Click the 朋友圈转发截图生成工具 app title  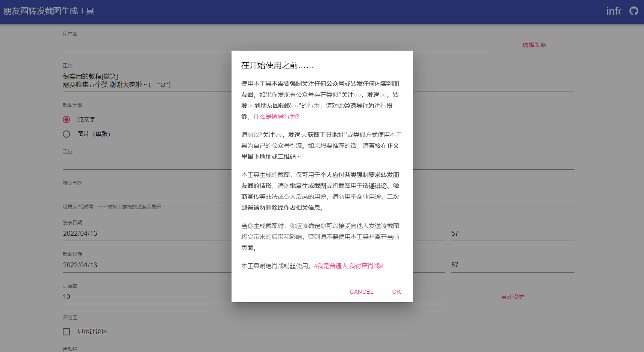[49, 11]
